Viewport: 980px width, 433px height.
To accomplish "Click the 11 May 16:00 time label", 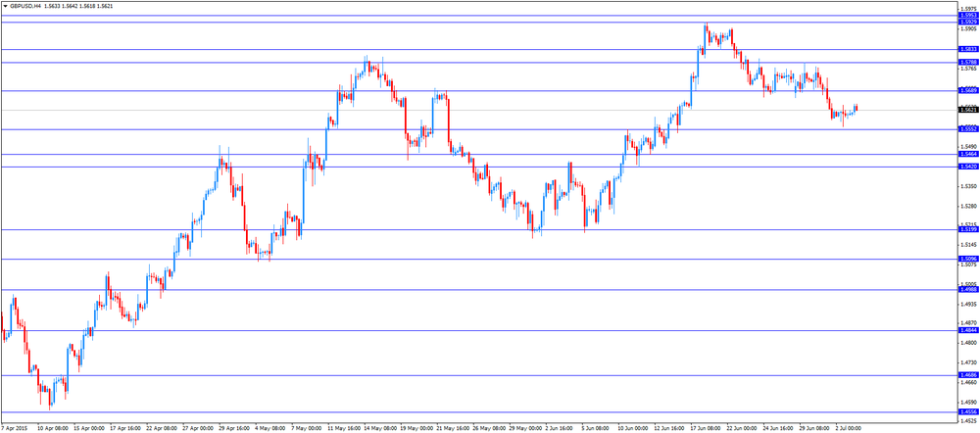I will (x=344, y=429).
